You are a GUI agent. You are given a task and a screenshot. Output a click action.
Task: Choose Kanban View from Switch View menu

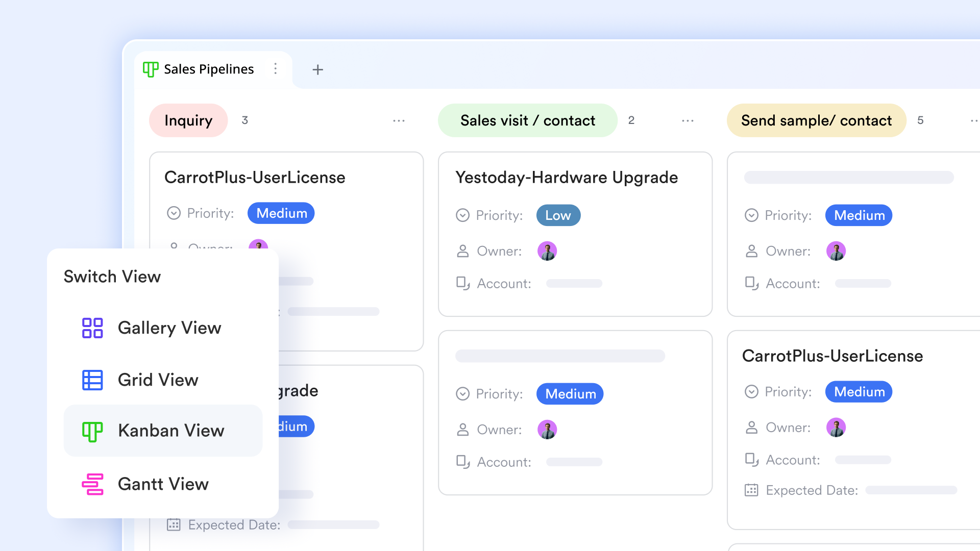click(x=171, y=431)
